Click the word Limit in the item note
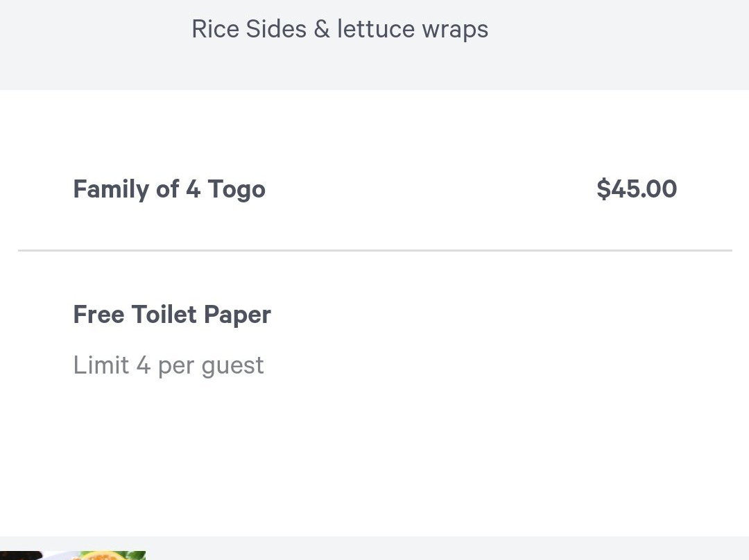The image size is (749, 560). point(101,365)
